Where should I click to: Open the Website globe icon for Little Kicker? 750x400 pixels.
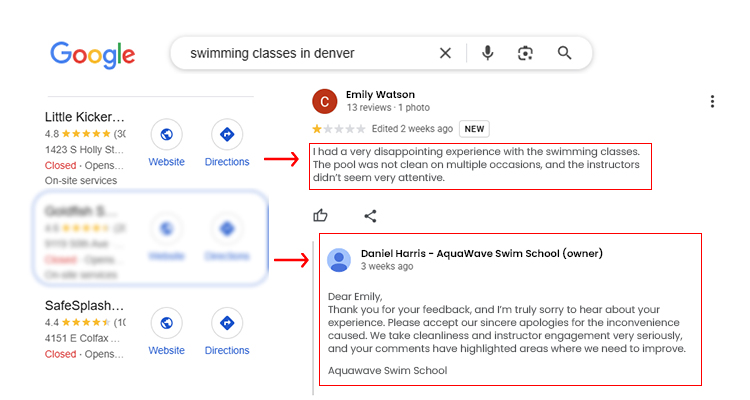pyautogui.click(x=166, y=134)
